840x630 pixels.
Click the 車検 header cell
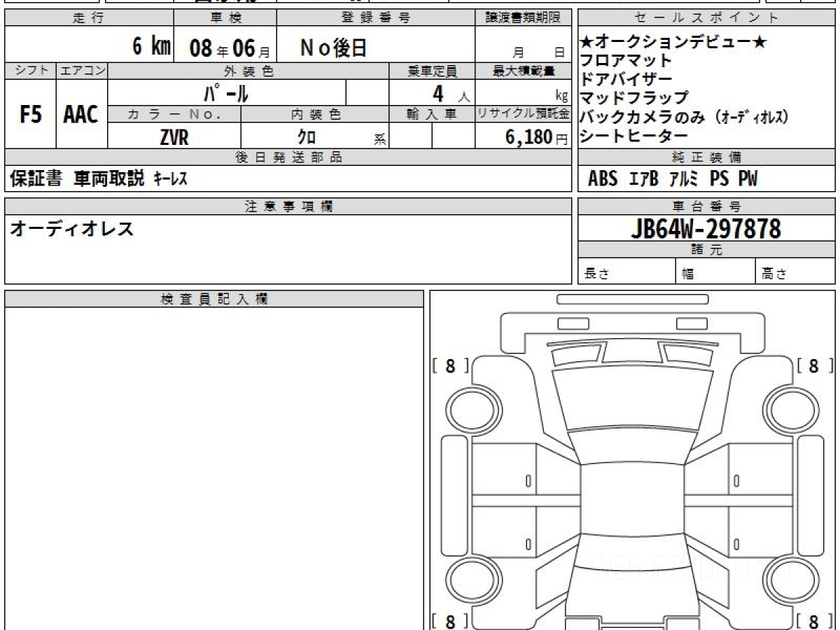[x=225, y=18]
